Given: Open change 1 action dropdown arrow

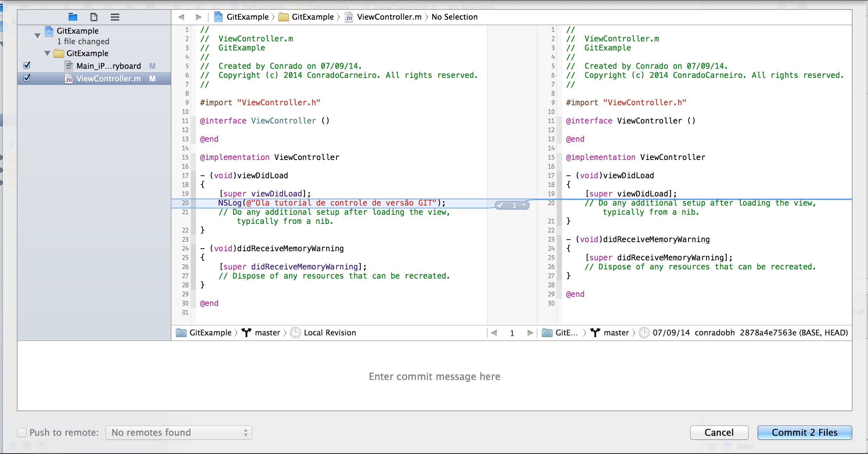Looking at the screenshot, I should click(524, 205).
